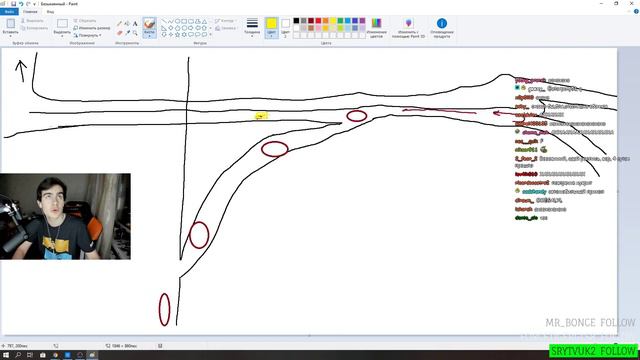Select the Fill with color bucket tool

point(127,24)
